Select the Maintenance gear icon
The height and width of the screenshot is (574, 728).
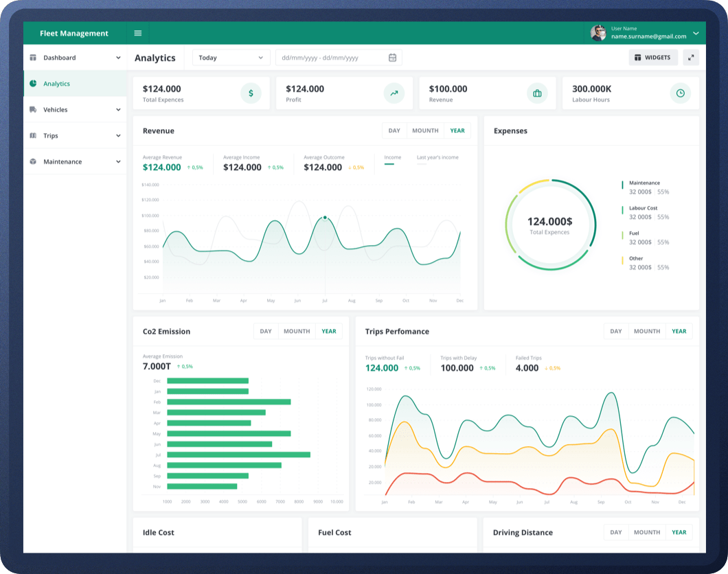coord(33,161)
